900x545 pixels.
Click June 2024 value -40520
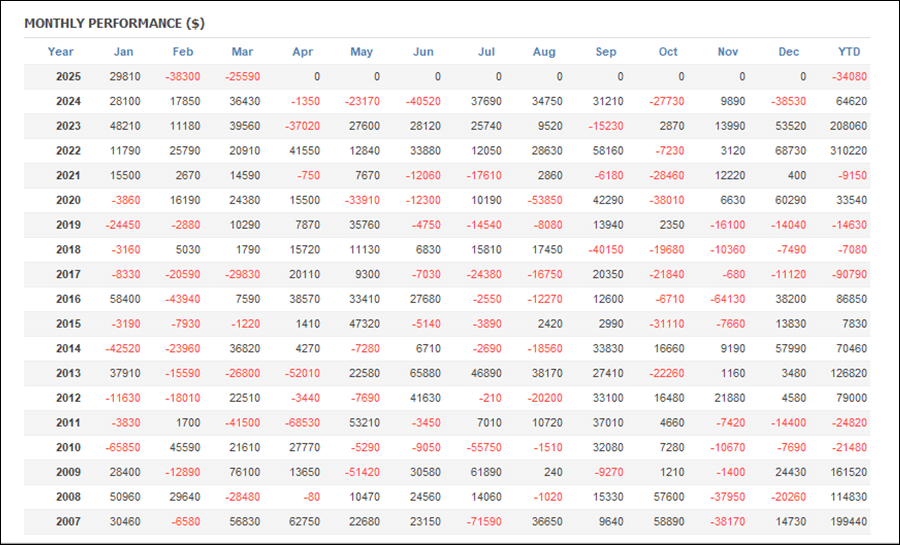click(423, 101)
